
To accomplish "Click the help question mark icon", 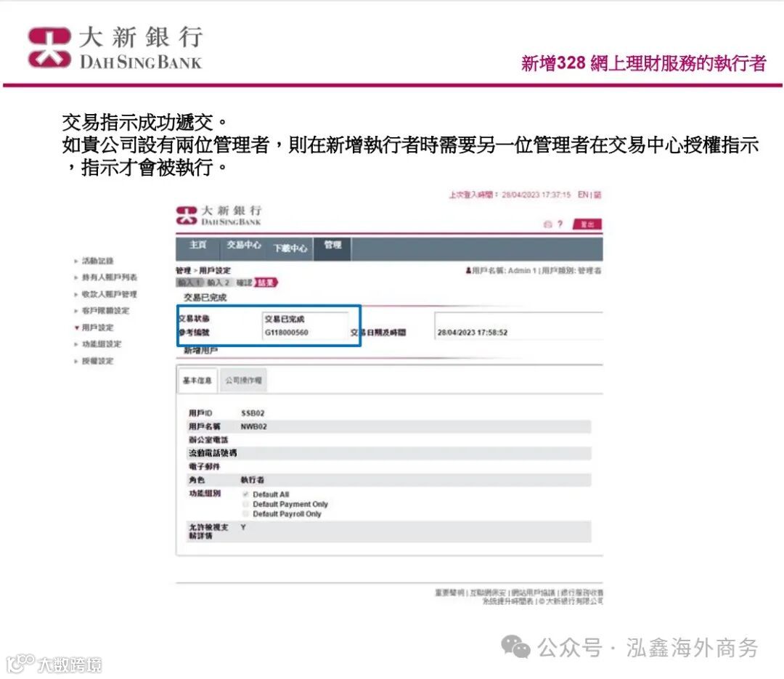I will (x=560, y=224).
